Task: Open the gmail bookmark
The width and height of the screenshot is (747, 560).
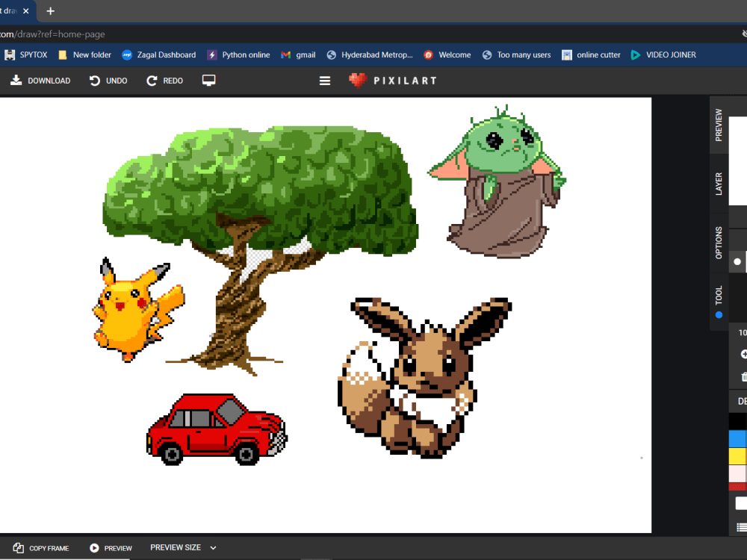Action: pos(298,55)
